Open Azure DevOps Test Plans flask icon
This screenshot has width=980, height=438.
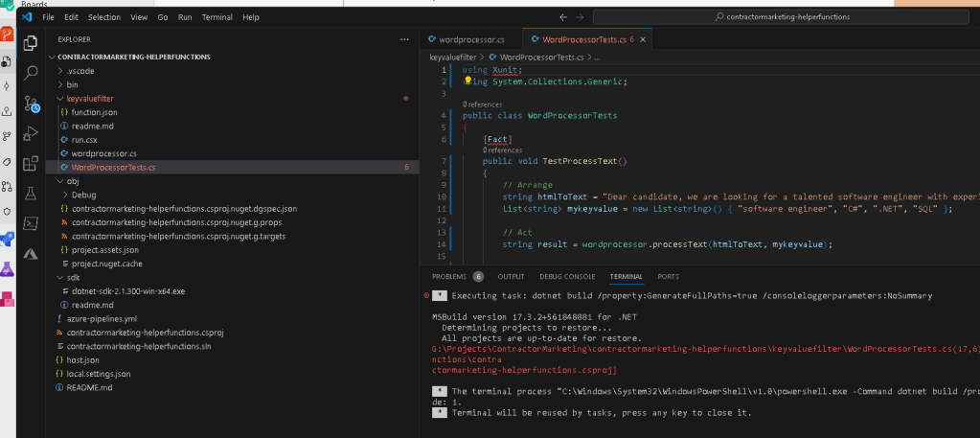pos(7,269)
